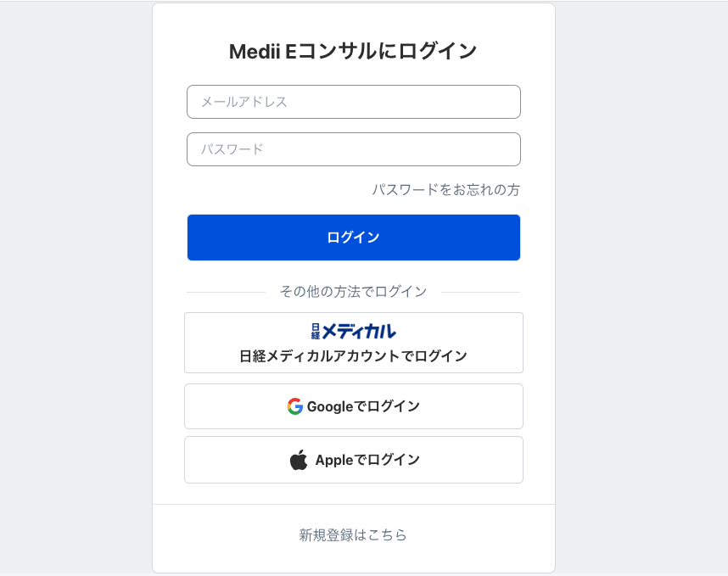Click the blue メディカル wordmark
728x576 pixels.
pyautogui.click(x=359, y=331)
